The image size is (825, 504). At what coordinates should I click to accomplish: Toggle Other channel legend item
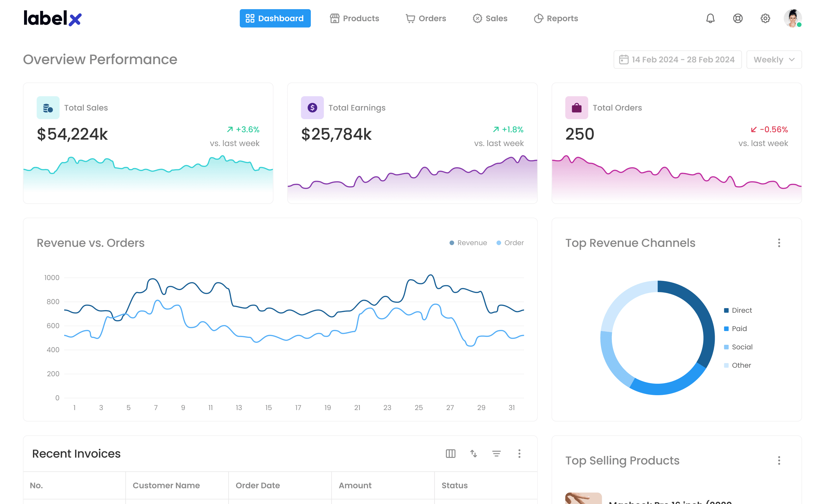(x=737, y=365)
